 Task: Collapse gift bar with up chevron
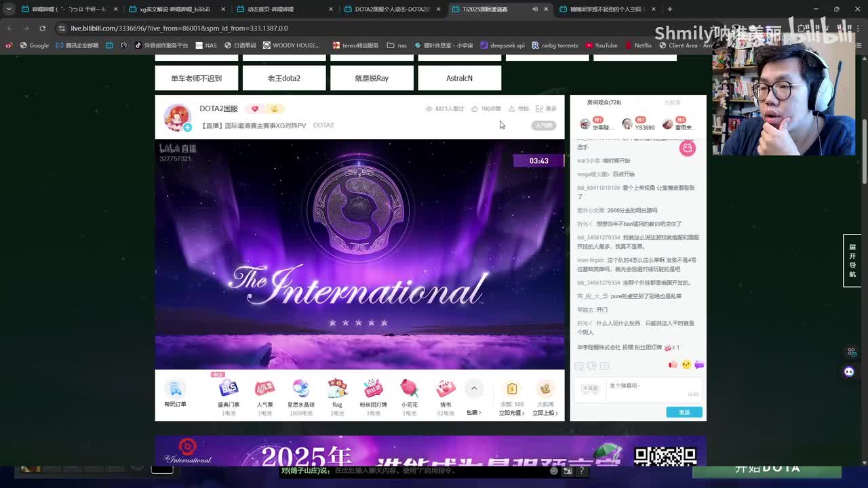[474, 388]
